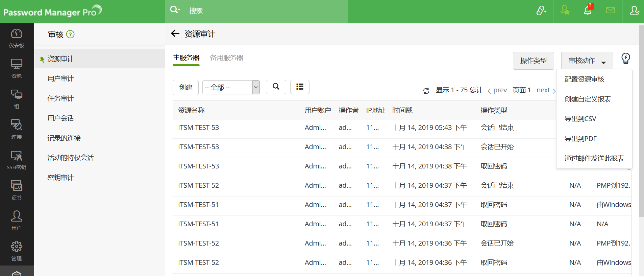Switch to the 备用服务器 tab
The width and height of the screenshot is (644, 276).
226,58
